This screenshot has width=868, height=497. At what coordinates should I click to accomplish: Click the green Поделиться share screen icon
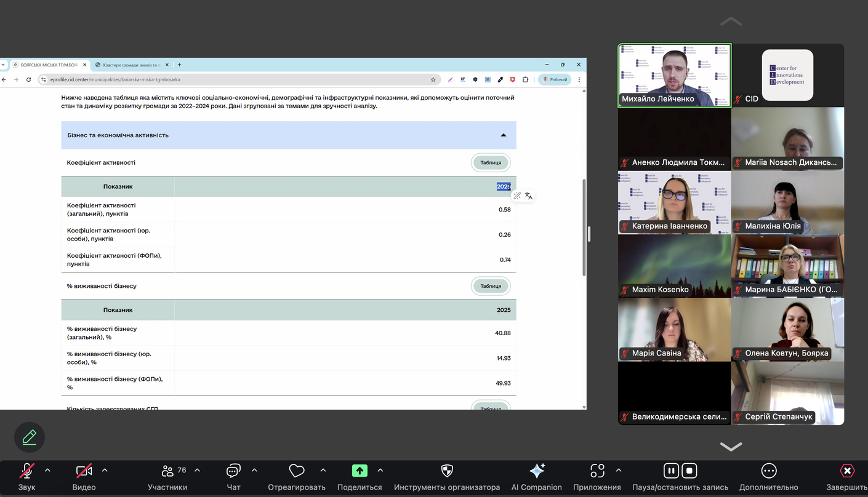pos(360,471)
